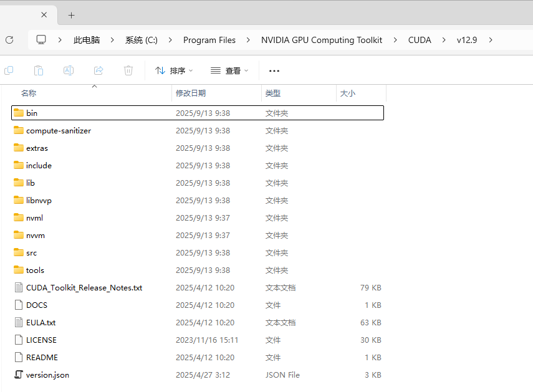Viewport: 533px width, 392px height.
Task: Click the "30 KB" size of LICENSE
Action: 371,340
